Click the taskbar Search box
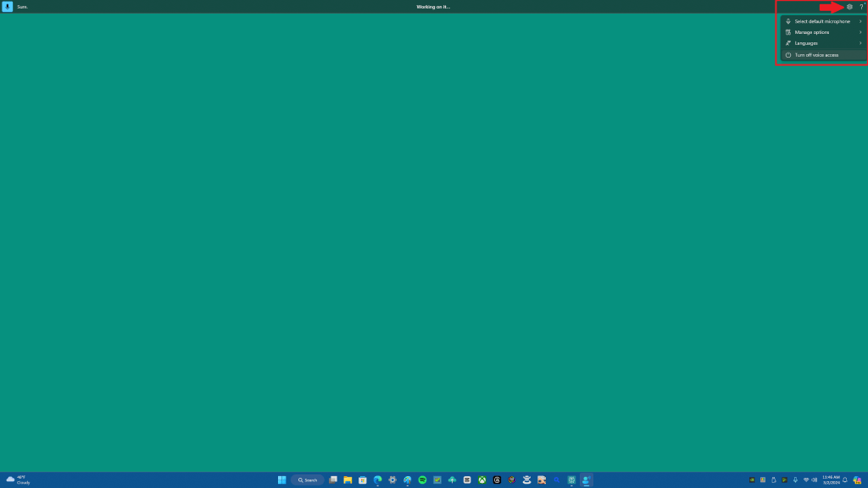 tap(308, 480)
